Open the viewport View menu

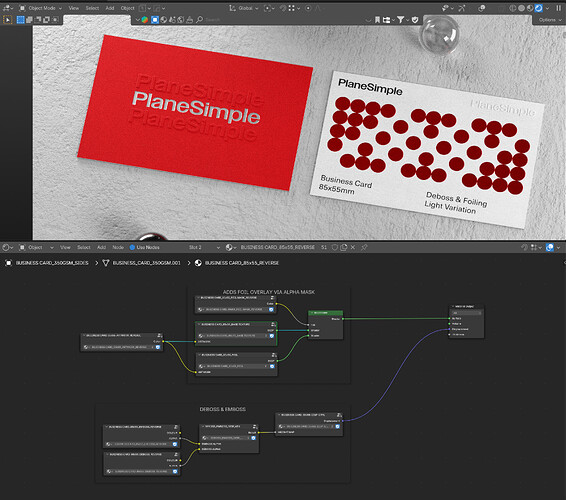(74, 8)
